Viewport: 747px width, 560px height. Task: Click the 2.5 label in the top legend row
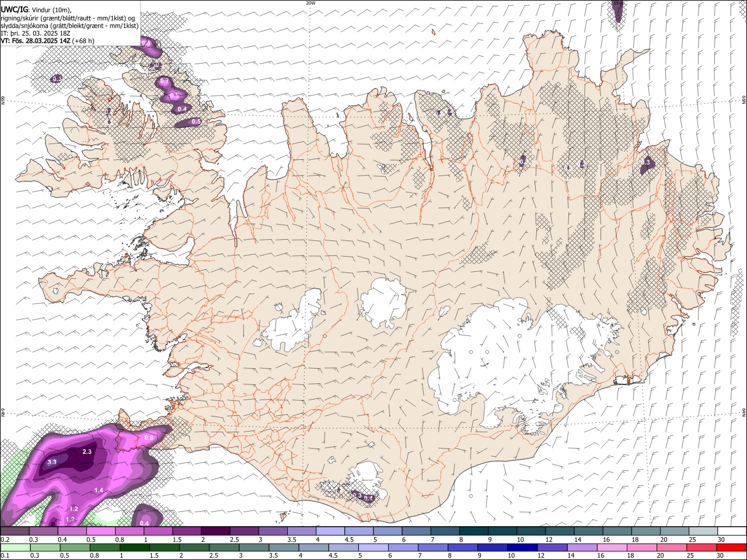[x=234, y=540]
